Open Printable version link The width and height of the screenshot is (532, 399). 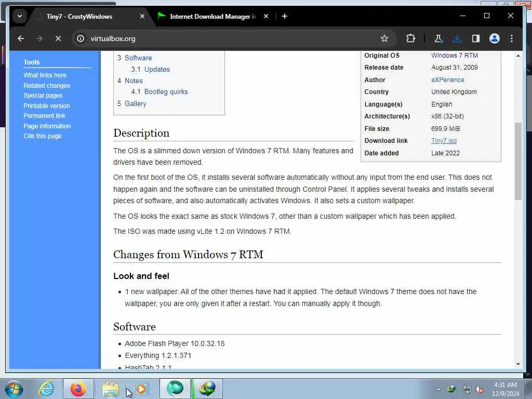tap(46, 106)
